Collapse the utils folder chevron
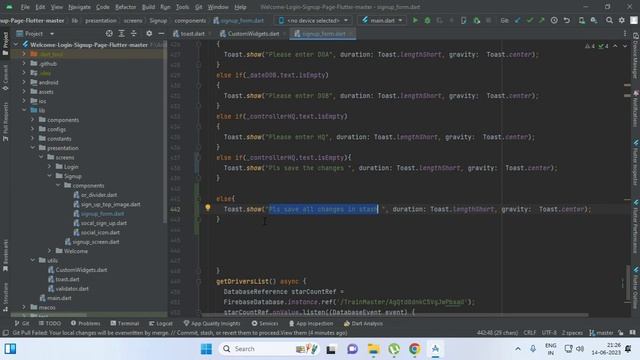The width and height of the screenshot is (640, 360). coord(33,260)
